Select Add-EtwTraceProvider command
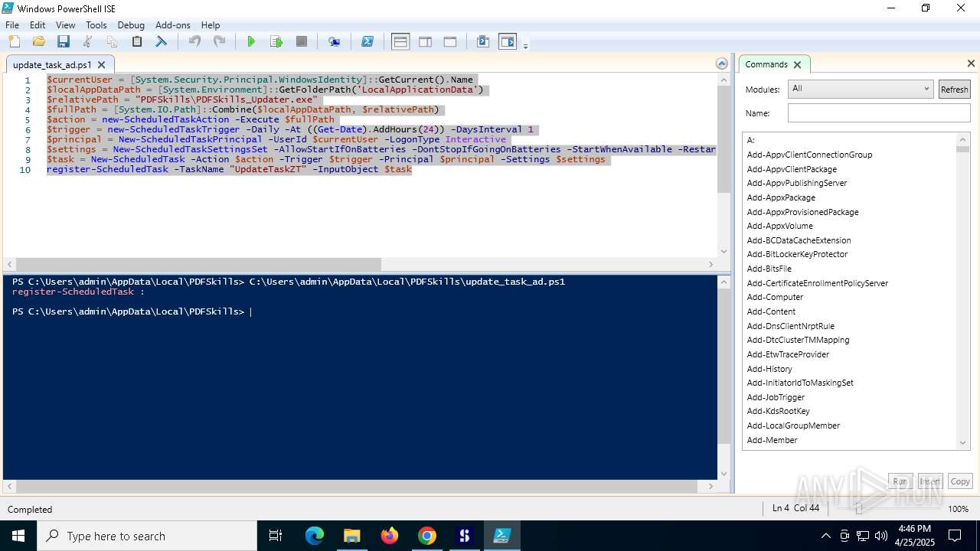980x551 pixels. point(788,354)
